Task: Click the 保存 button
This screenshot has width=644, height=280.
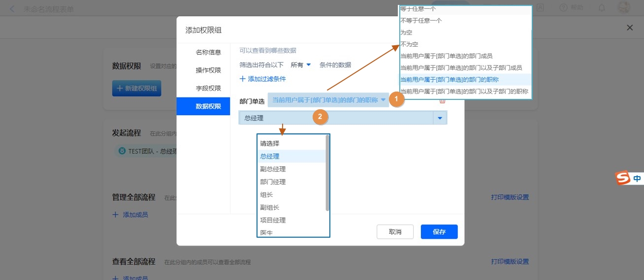Action: (x=439, y=232)
